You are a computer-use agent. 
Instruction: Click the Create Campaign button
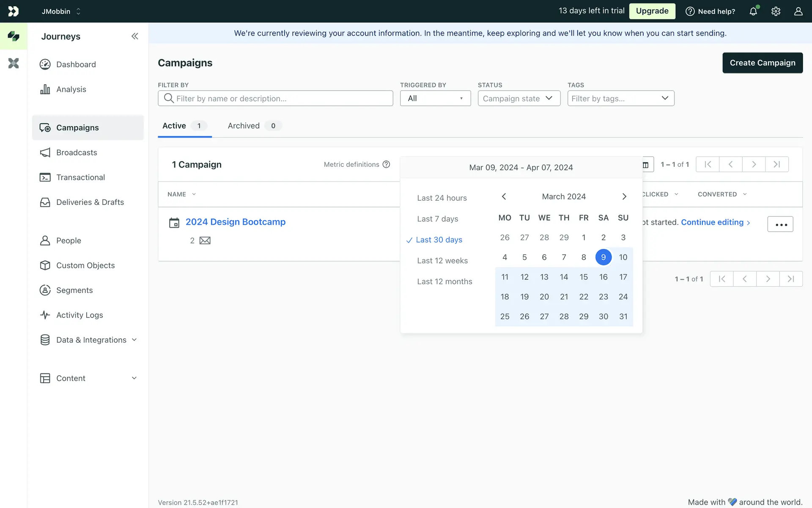(x=762, y=63)
